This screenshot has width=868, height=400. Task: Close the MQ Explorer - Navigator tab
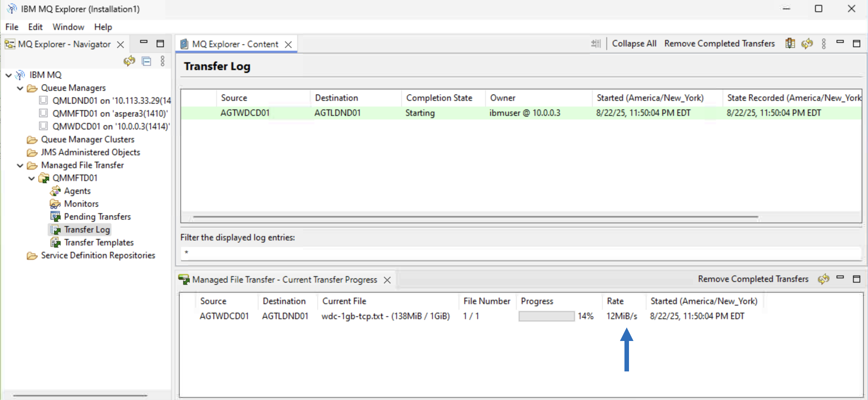point(120,45)
